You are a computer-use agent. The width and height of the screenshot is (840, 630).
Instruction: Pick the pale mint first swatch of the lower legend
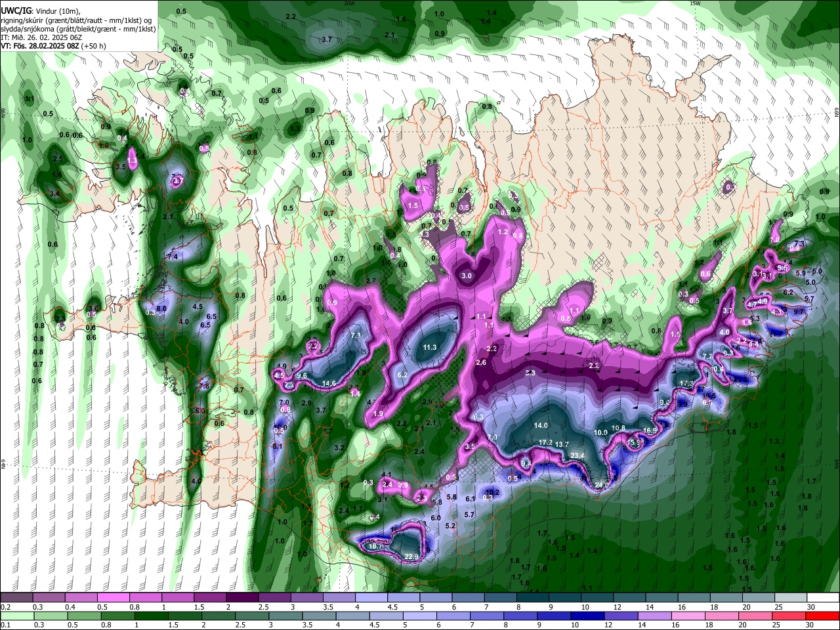pos(17,616)
